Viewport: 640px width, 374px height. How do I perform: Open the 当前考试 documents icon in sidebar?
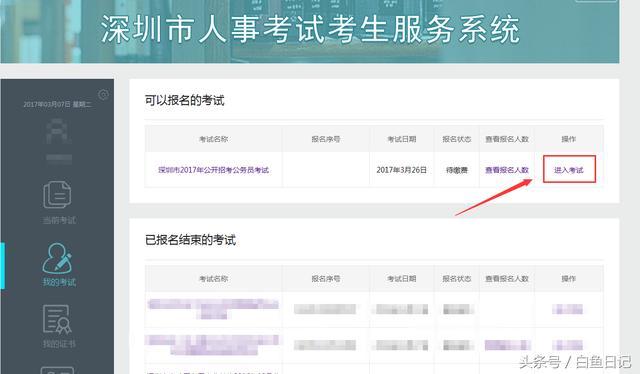click(x=57, y=195)
